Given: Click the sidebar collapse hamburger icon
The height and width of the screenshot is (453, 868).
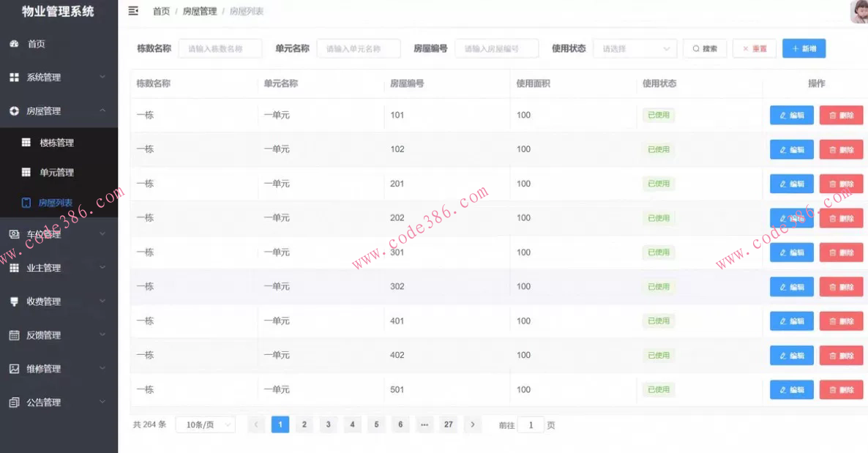Looking at the screenshot, I should click(x=132, y=11).
